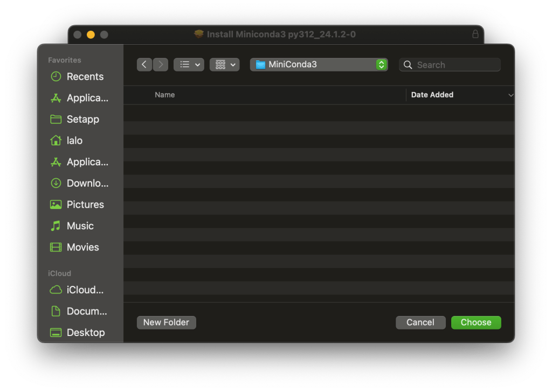Click the back navigation arrow
Viewport: 552px width, 392px height.
(144, 65)
